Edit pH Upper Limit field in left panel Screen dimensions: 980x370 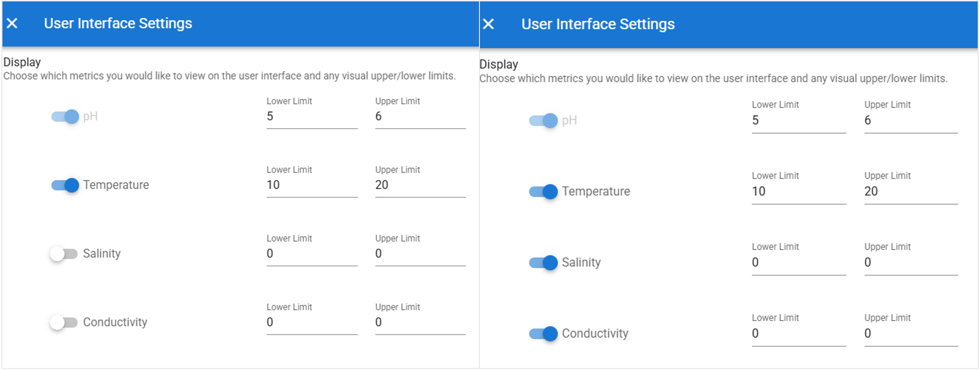coord(420,116)
